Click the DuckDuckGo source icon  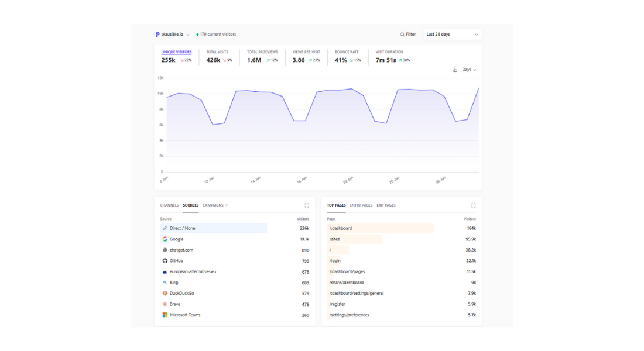165,293
